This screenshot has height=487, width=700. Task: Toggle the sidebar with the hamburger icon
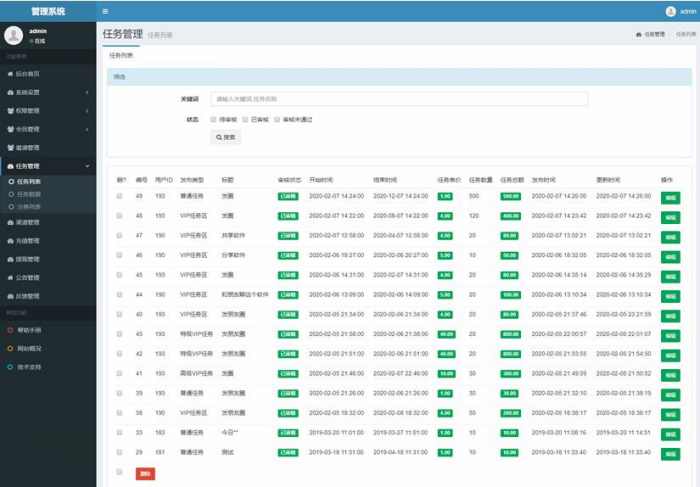click(106, 11)
